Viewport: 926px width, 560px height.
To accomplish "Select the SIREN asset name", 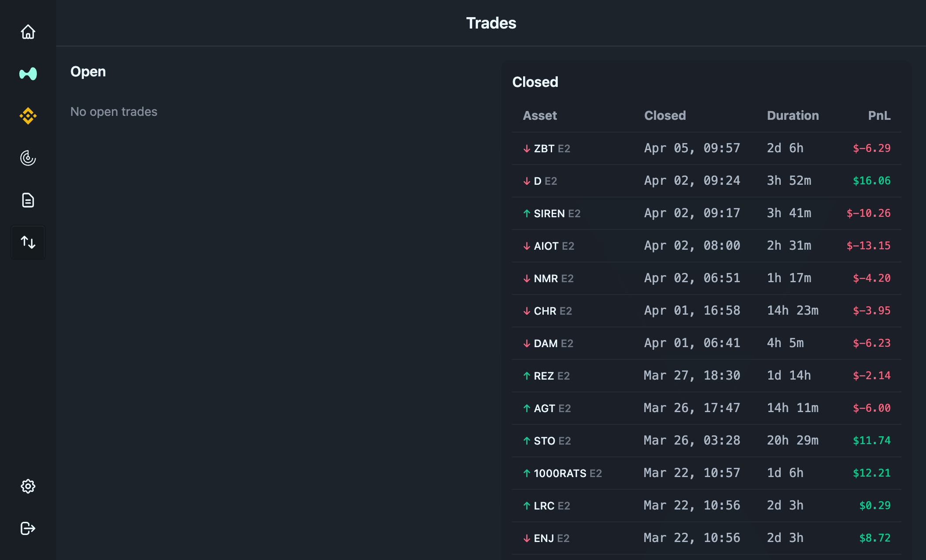I will coord(549,214).
